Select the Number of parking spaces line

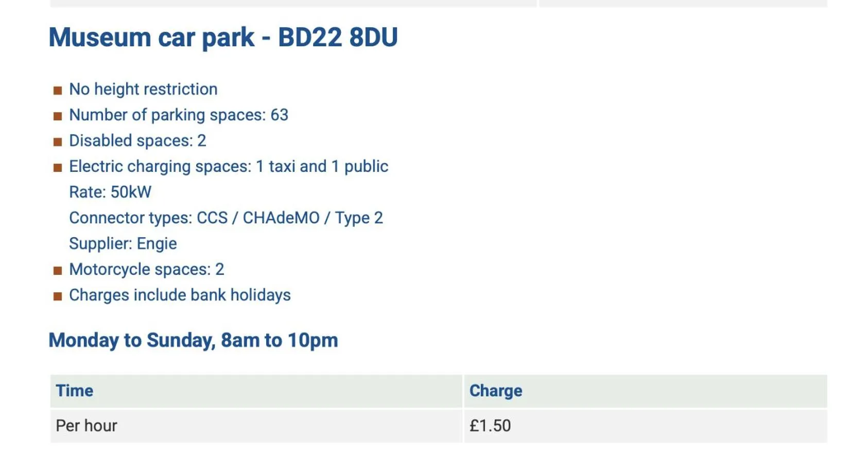[x=179, y=115]
